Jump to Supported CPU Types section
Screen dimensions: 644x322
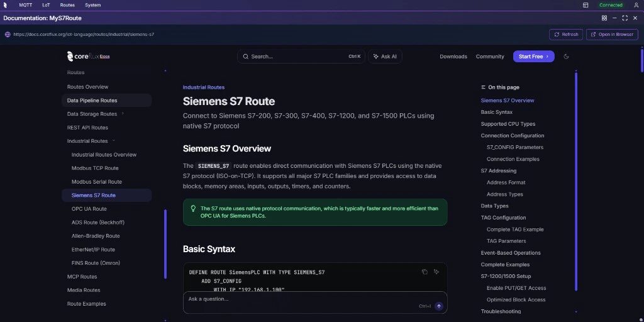(x=508, y=124)
